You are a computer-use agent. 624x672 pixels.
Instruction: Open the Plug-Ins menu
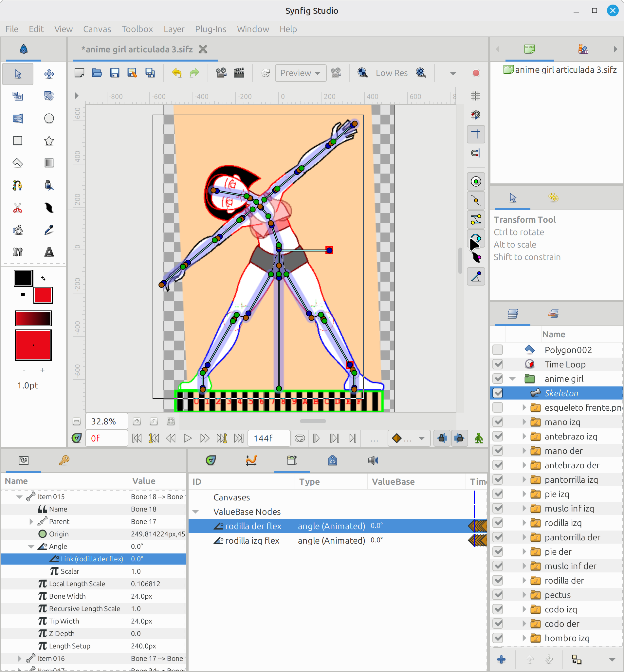coord(211,29)
